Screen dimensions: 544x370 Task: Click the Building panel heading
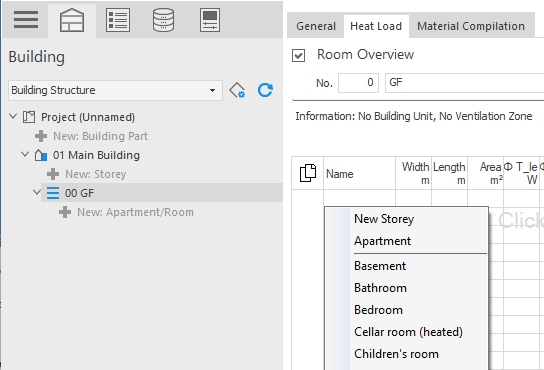(36, 57)
